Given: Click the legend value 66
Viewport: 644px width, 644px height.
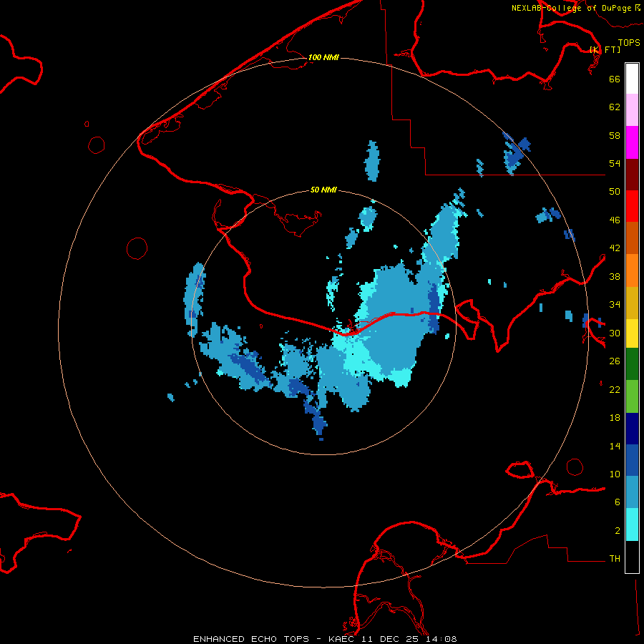Looking at the screenshot, I should pos(615,79).
